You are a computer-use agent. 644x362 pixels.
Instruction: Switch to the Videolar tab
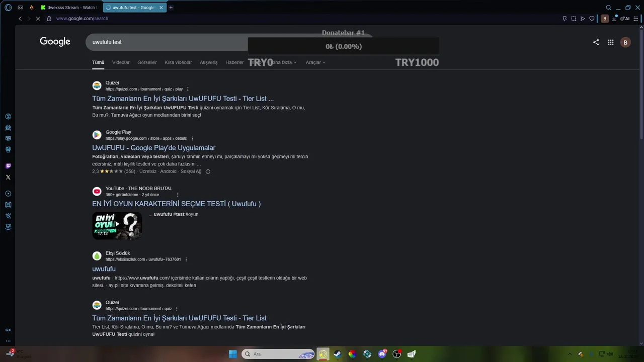(x=121, y=62)
